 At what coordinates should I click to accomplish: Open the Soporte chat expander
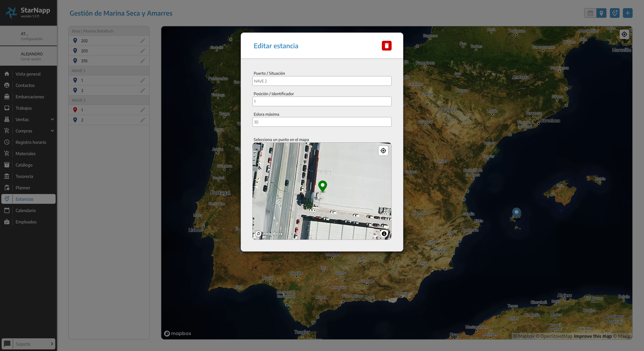pos(52,344)
